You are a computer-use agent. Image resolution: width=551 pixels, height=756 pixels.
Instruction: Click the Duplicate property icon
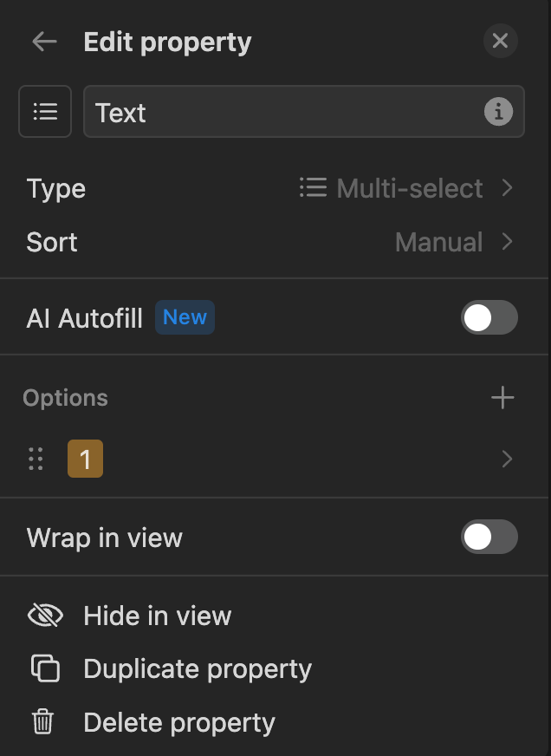coord(45,669)
